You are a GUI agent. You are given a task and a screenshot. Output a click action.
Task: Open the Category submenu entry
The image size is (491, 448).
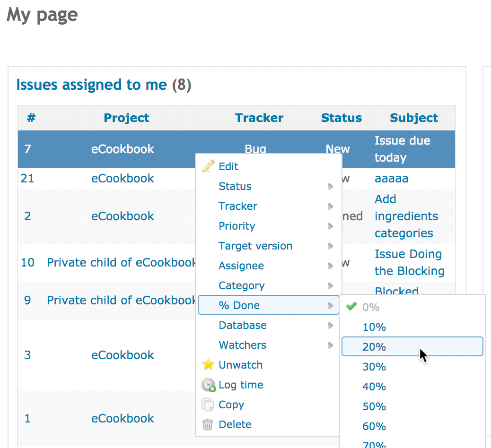268,285
